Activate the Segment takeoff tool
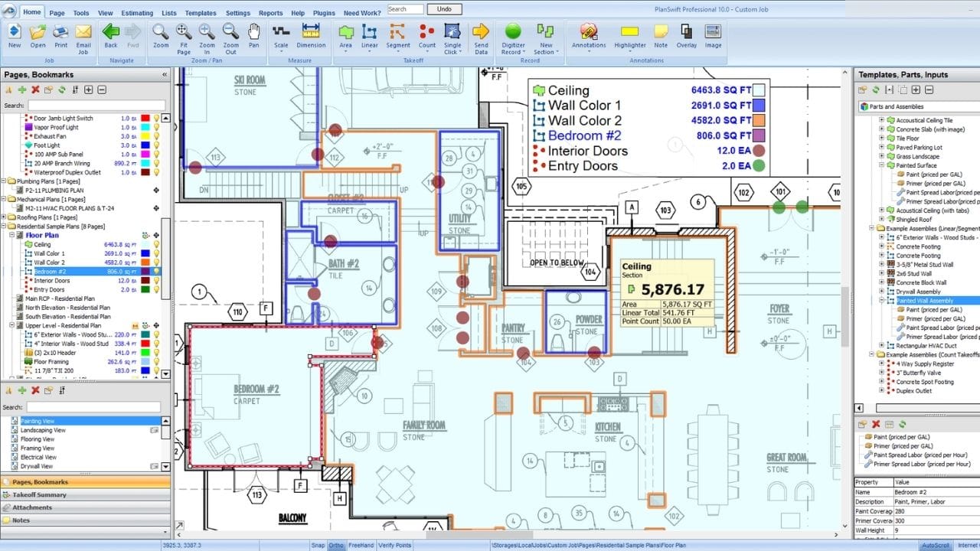 tap(397, 36)
